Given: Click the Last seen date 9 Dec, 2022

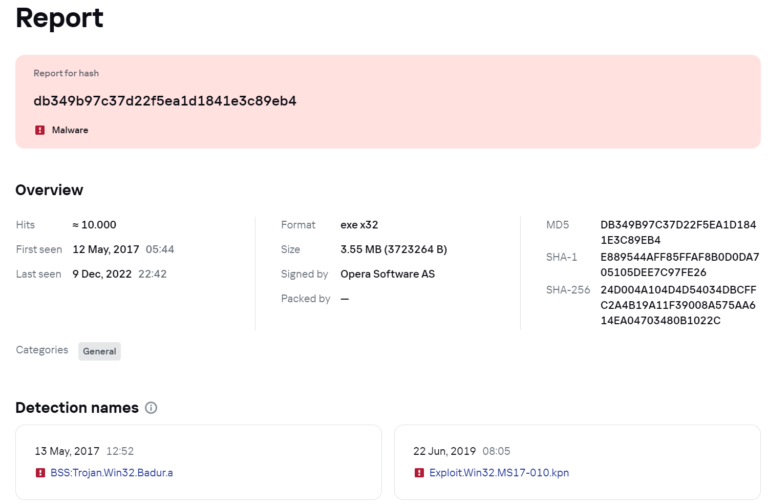Looking at the screenshot, I should click(x=102, y=274).
